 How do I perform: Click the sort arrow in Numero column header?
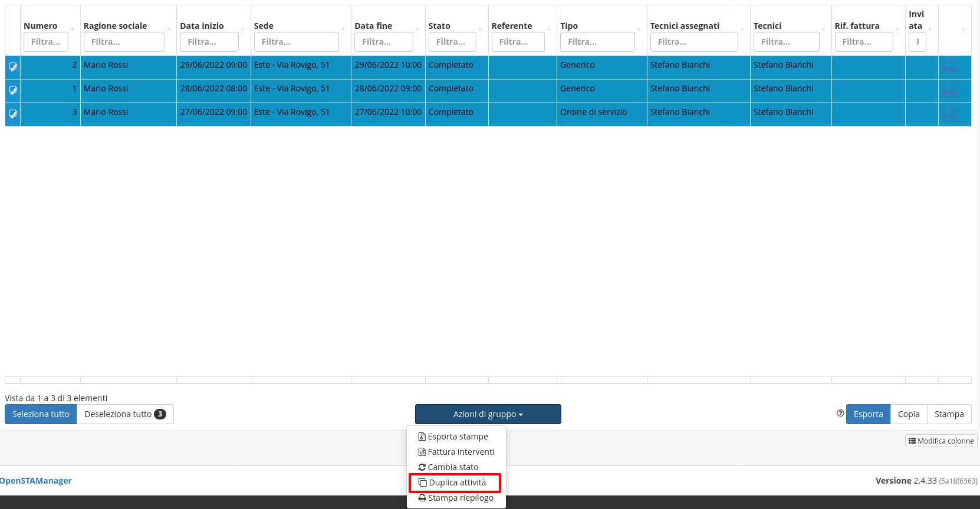tap(73, 29)
